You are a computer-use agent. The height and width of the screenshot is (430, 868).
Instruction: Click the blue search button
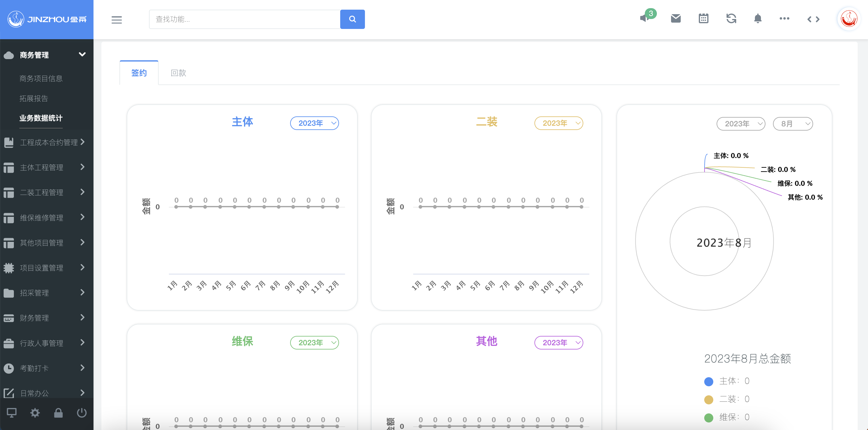(352, 19)
